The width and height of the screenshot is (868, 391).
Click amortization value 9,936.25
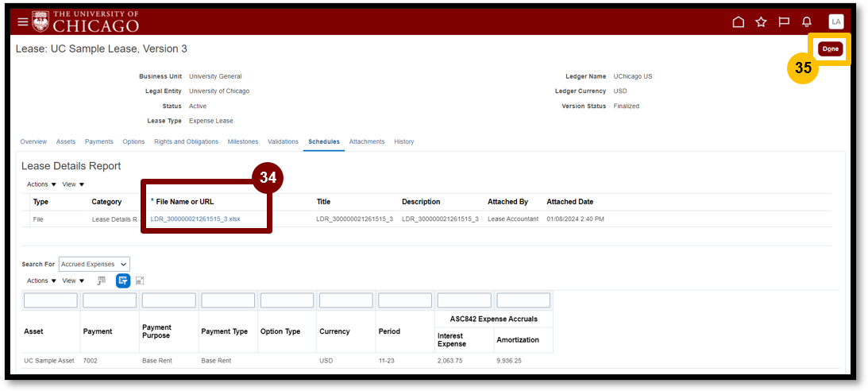pos(509,361)
